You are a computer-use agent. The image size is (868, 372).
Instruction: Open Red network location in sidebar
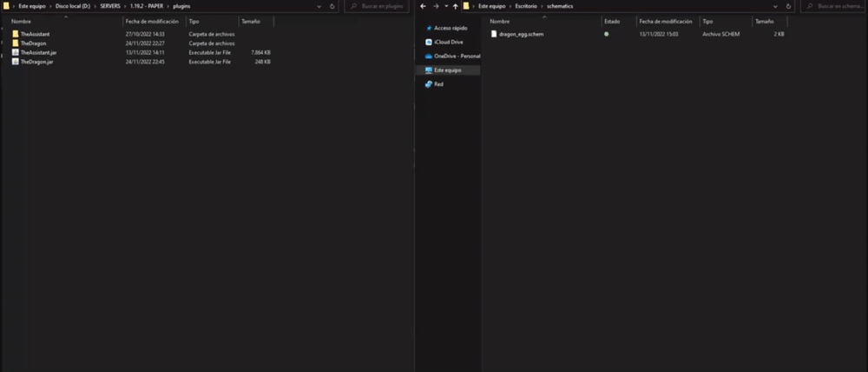pyautogui.click(x=438, y=84)
